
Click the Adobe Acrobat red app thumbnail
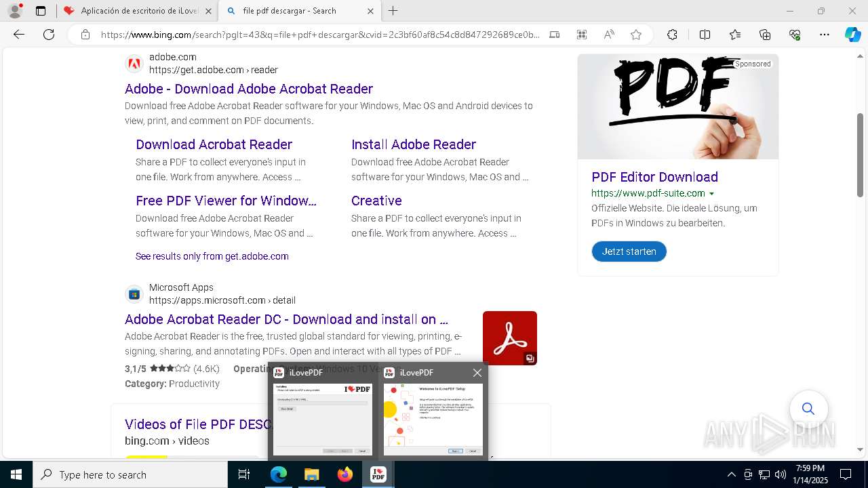pos(510,338)
